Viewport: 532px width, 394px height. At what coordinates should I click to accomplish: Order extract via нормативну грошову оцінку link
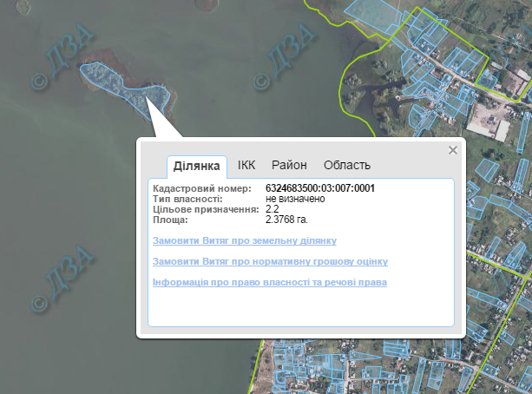pyautogui.click(x=270, y=261)
